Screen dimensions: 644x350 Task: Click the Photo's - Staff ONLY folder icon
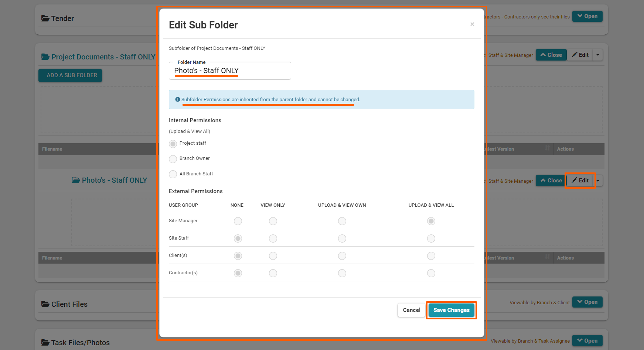76,180
